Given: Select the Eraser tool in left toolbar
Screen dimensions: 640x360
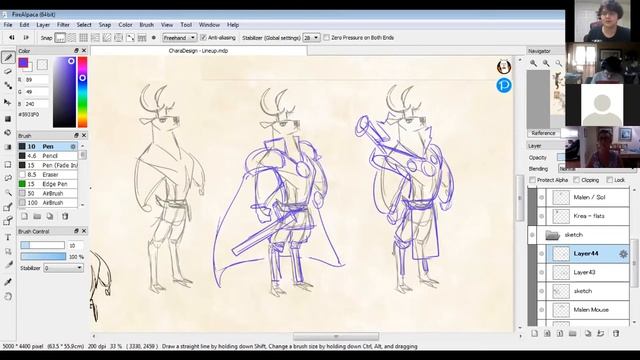Looking at the screenshot, I should [8, 71].
